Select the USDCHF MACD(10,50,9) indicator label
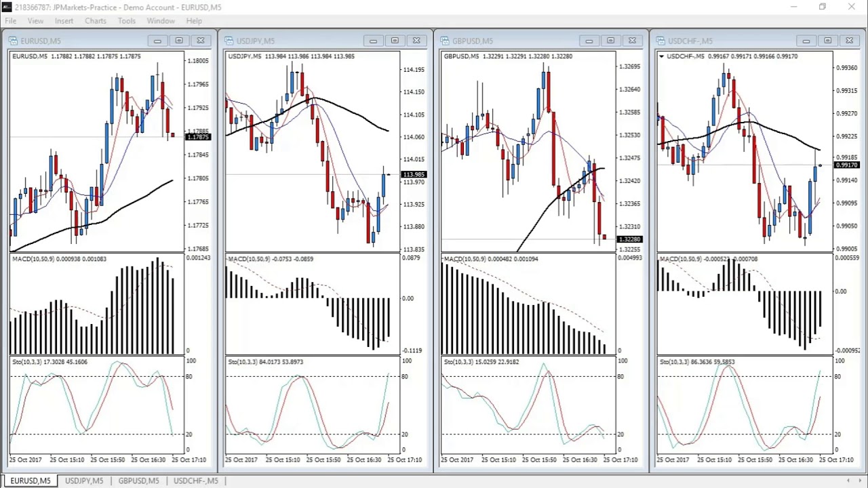Viewport: 868px width, 488px height. [x=709, y=259]
